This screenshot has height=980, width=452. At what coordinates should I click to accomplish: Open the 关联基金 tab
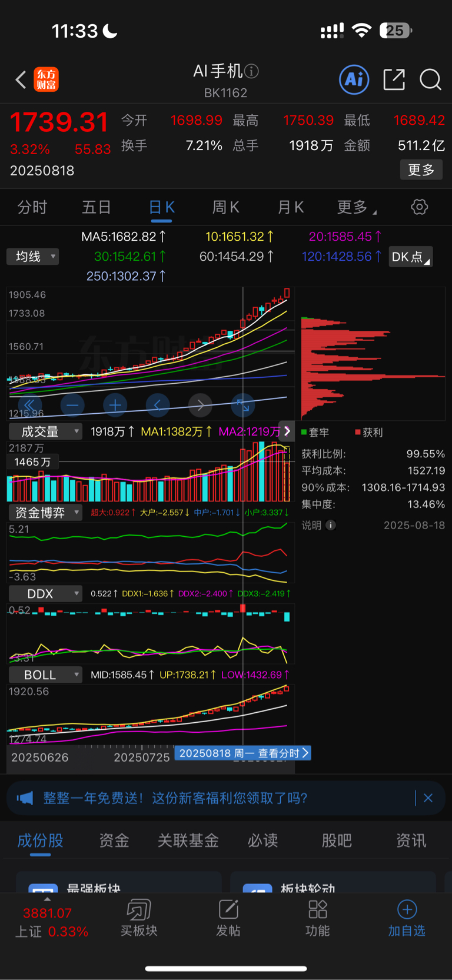[x=188, y=841]
